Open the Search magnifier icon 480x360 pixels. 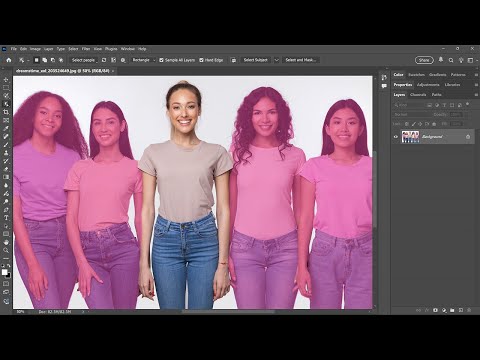pos(451,60)
